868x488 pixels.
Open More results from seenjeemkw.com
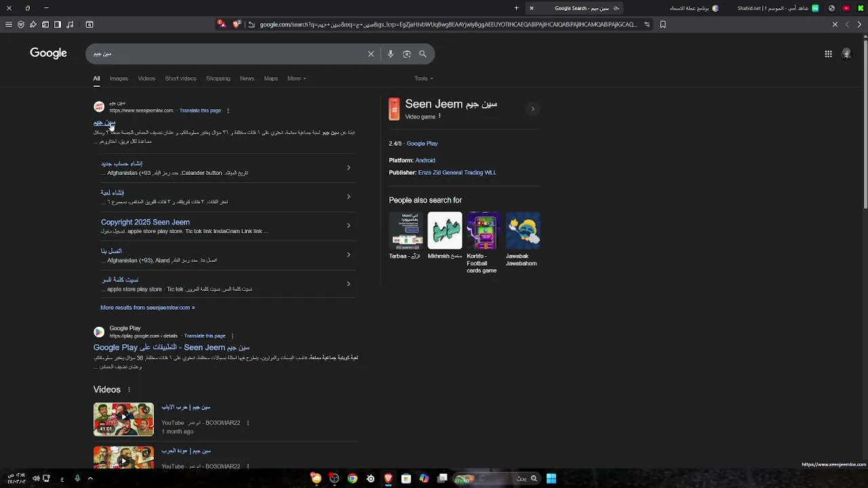click(147, 308)
